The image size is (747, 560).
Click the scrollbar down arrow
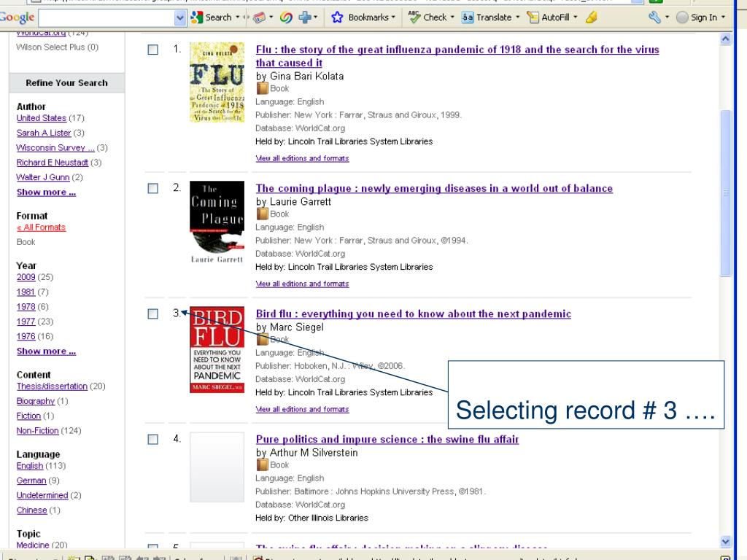(726, 542)
